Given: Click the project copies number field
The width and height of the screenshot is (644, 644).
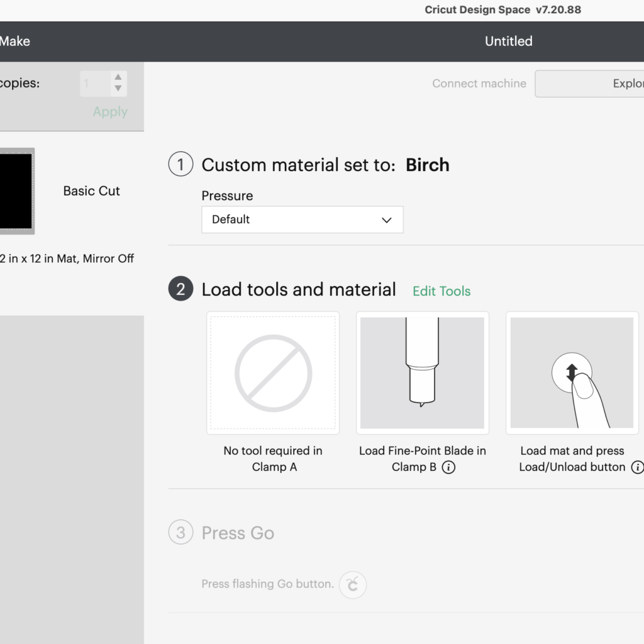Looking at the screenshot, I should [96, 84].
